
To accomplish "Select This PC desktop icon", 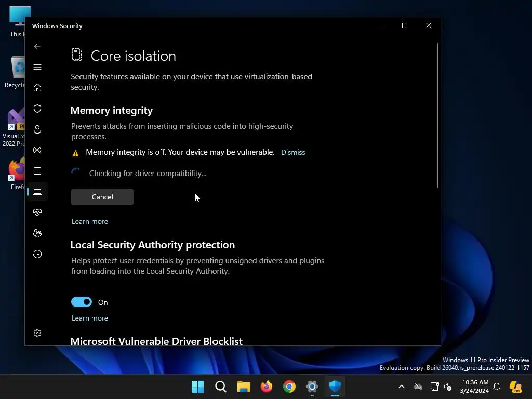I will (x=17, y=22).
